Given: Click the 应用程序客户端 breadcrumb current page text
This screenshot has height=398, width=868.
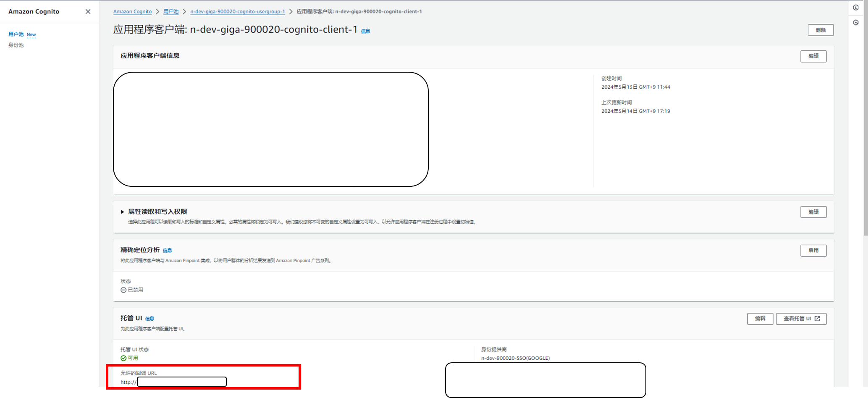Looking at the screenshot, I should click(359, 12).
